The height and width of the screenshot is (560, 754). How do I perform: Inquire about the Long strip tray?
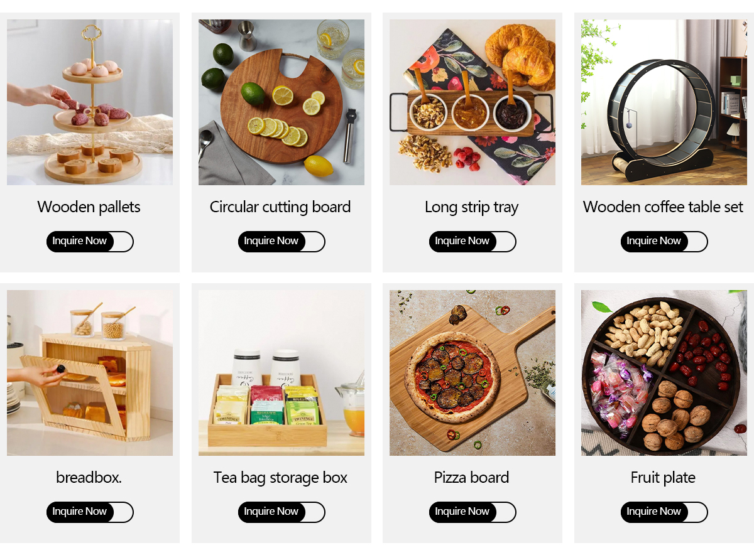coord(473,241)
